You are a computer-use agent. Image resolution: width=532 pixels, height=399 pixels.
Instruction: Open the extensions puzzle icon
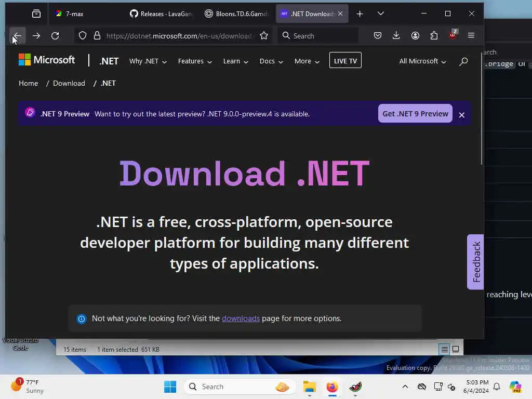click(434, 36)
